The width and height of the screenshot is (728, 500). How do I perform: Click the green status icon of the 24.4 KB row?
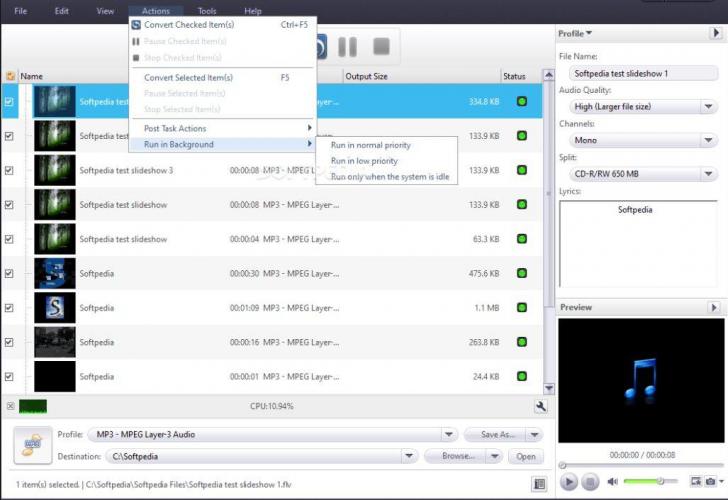(522, 376)
